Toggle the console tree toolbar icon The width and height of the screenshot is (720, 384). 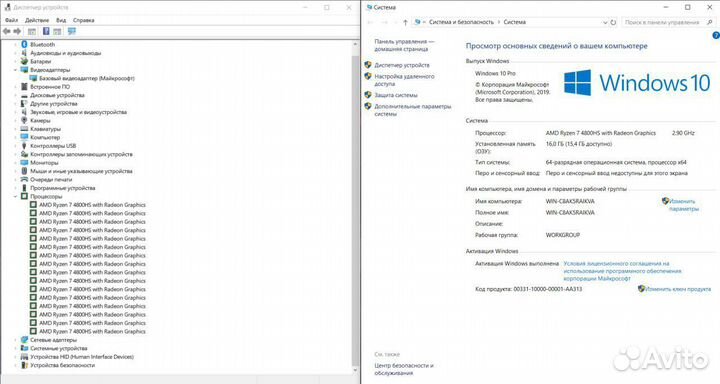click(x=32, y=31)
